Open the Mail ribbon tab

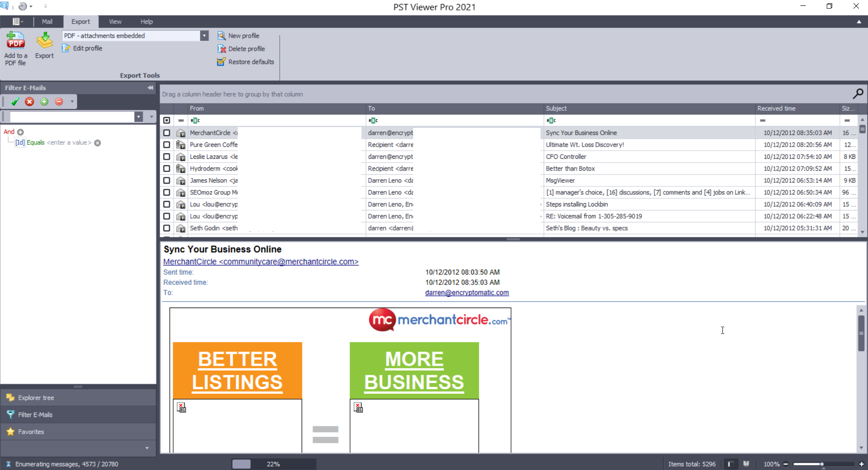tap(47, 21)
